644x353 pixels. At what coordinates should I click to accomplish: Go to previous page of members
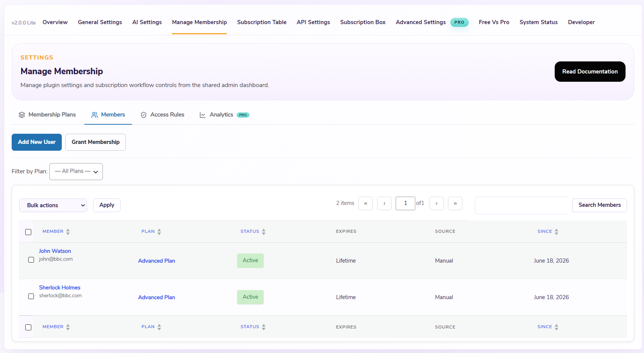[x=384, y=203]
